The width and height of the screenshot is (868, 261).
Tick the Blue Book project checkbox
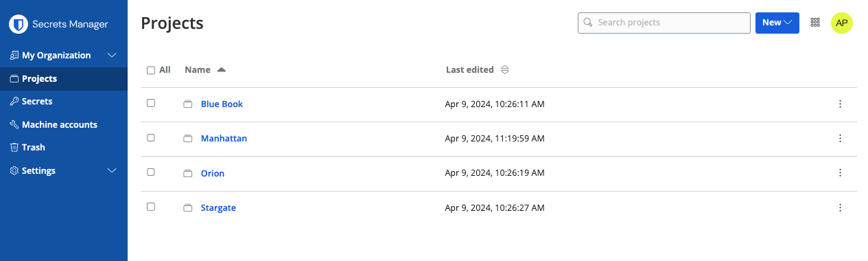151,103
